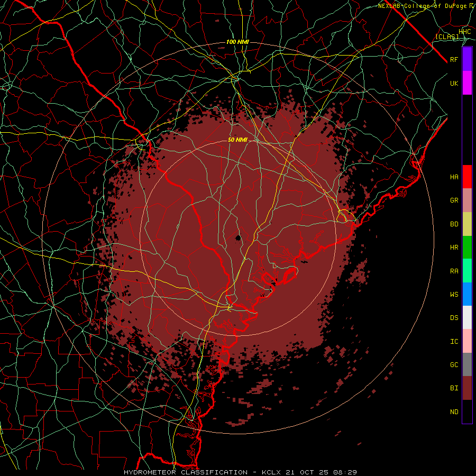Click the HR green legend swatch
The width and height of the screenshot is (476, 476).
pyautogui.click(x=467, y=247)
